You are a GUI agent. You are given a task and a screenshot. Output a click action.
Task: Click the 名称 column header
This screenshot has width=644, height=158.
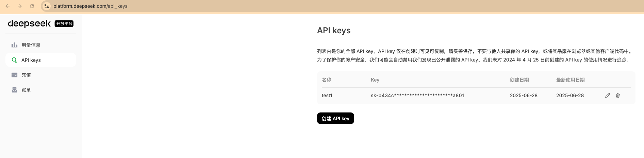point(327,80)
